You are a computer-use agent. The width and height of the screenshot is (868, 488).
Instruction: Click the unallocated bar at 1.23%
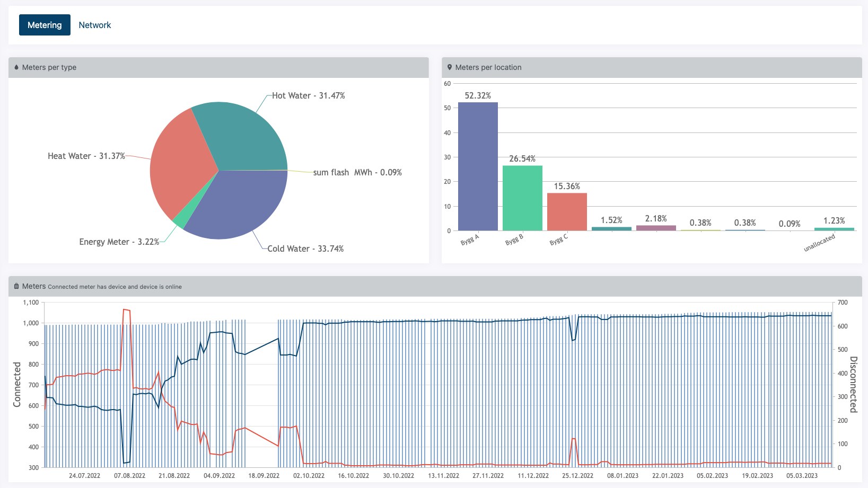pyautogui.click(x=834, y=229)
